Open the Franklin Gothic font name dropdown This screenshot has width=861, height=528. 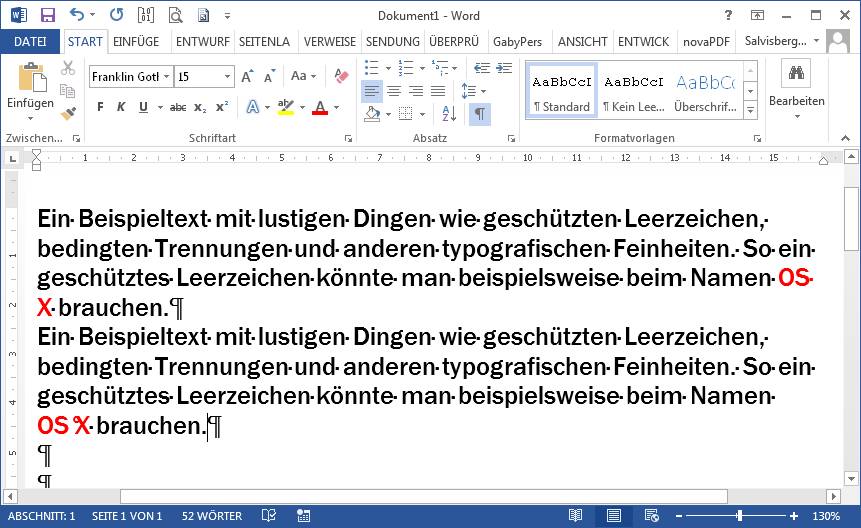(166, 76)
